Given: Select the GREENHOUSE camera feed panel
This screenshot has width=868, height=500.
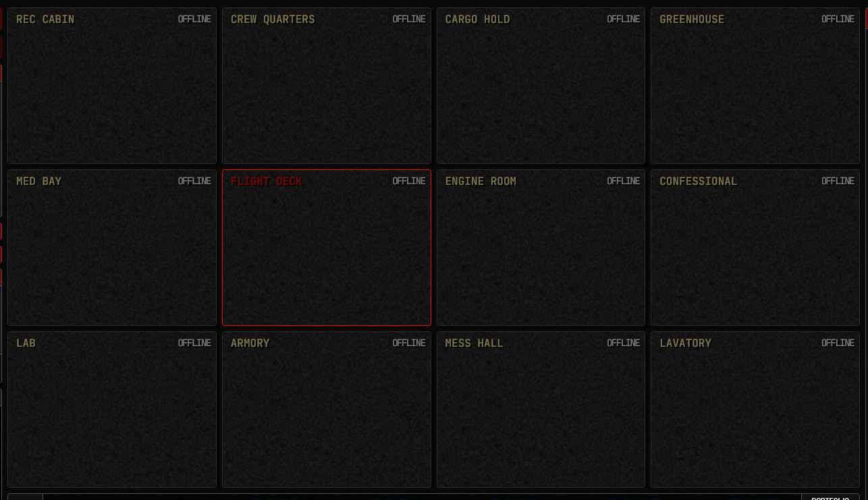Looking at the screenshot, I should pos(755,86).
